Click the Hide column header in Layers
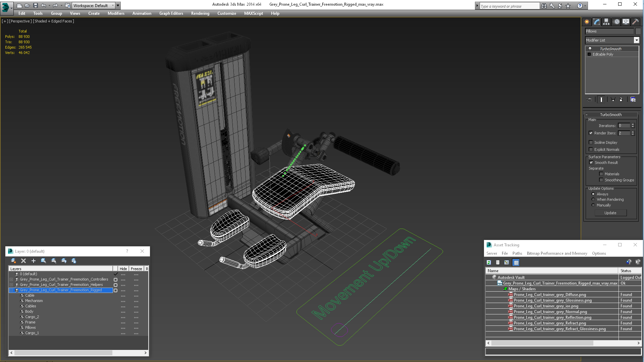 tap(123, 269)
